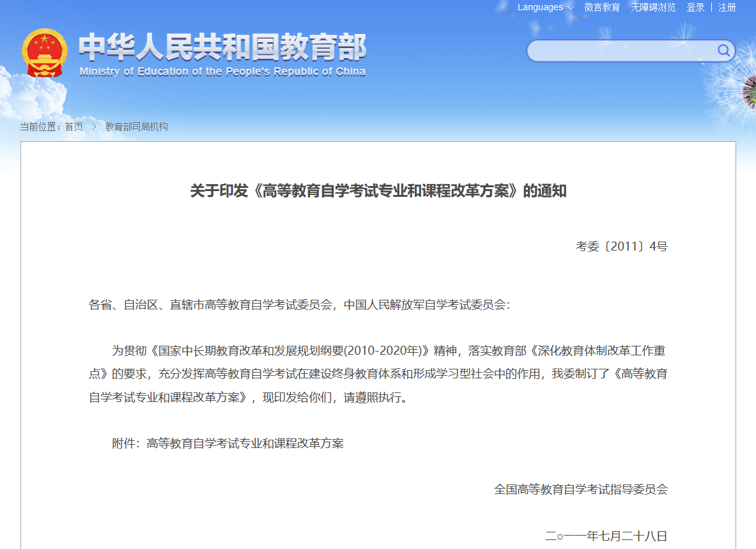
Task: Click 注册 to register
Action: pos(727,7)
